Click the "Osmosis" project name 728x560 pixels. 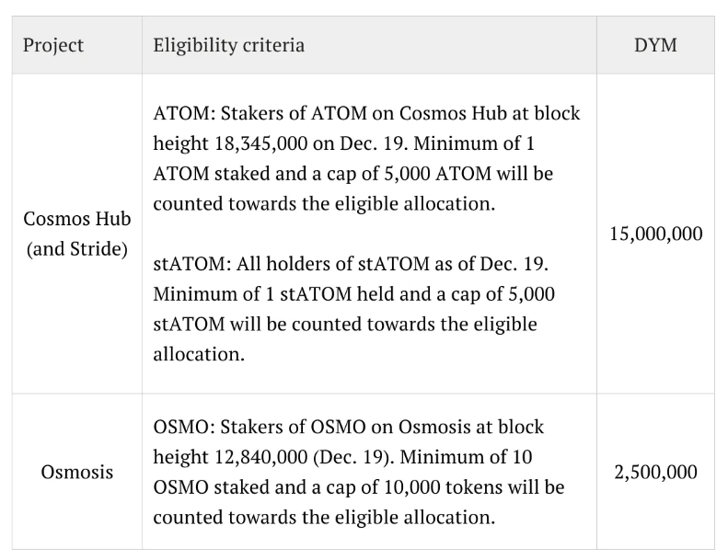(77, 473)
